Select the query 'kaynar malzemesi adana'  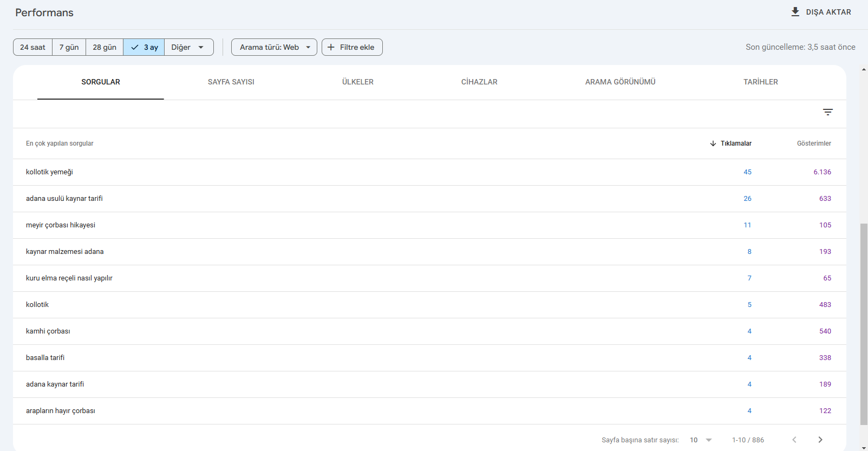pyautogui.click(x=65, y=252)
